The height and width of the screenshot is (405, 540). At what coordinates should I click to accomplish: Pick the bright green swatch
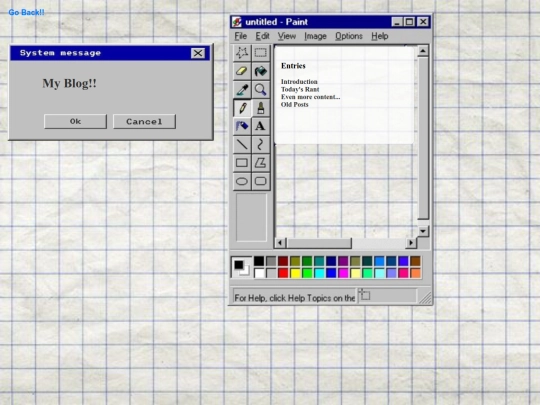307,273
